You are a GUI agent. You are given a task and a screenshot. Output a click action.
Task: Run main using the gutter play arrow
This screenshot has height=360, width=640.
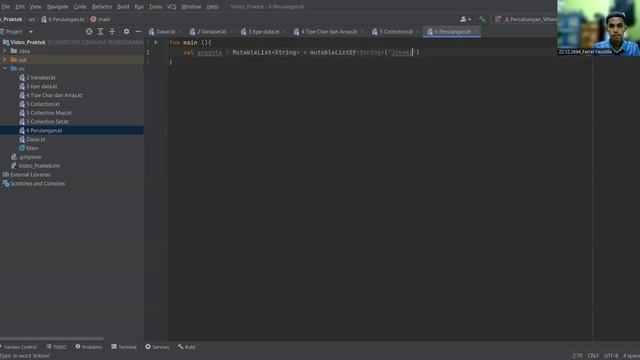pyautogui.click(x=156, y=42)
